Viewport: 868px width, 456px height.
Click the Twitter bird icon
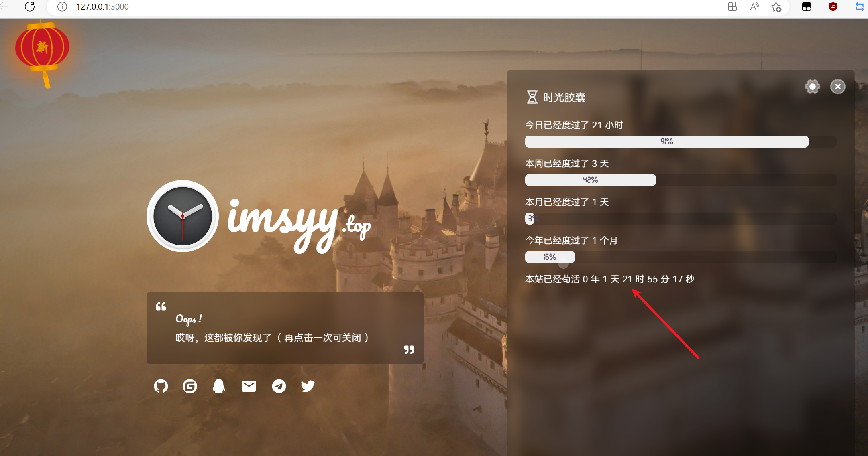click(x=308, y=386)
